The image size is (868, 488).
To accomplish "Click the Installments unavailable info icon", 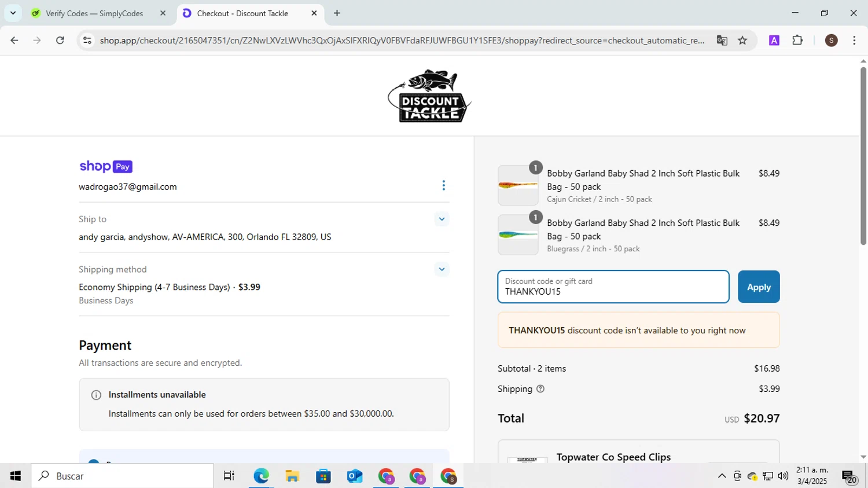I will click(96, 395).
